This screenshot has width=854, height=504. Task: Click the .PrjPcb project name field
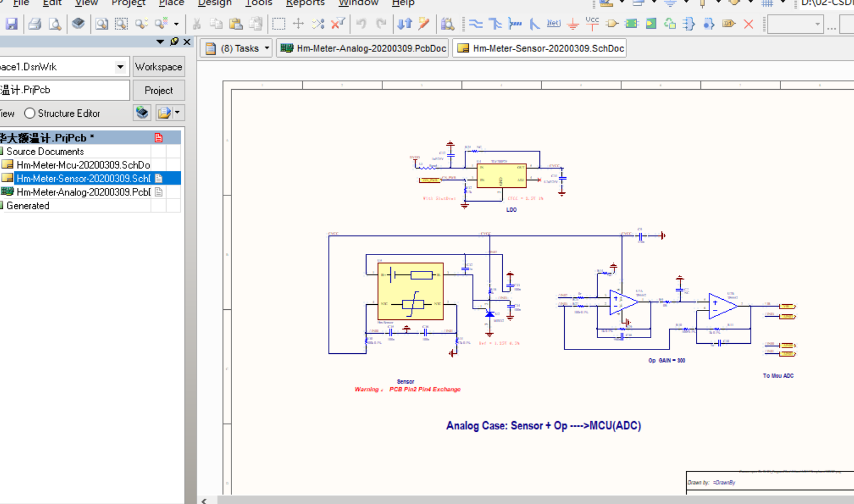point(64,90)
